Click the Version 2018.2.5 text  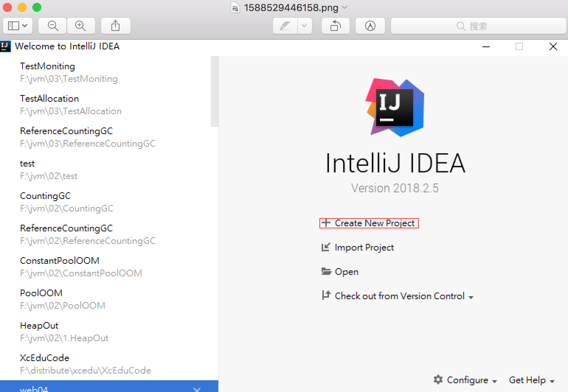(395, 188)
